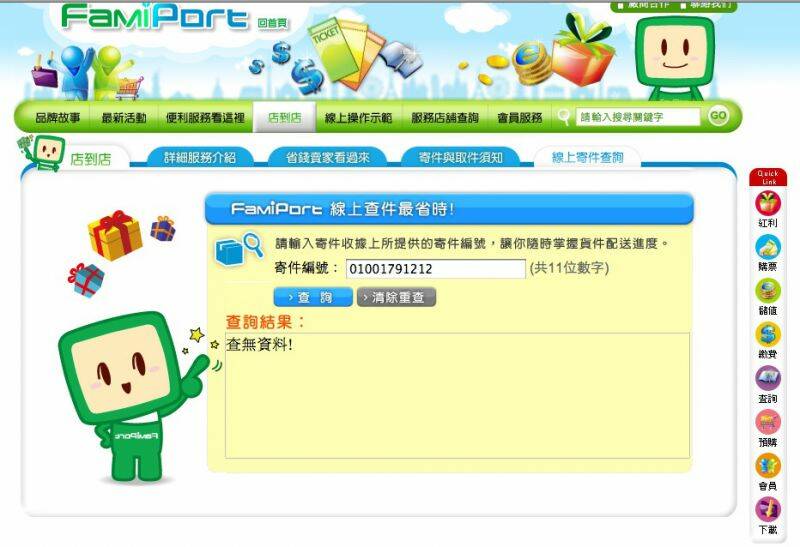The height and width of the screenshot is (547, 800).
Task: Open the 下載 download quick link icon
Action: pos(768,511)
